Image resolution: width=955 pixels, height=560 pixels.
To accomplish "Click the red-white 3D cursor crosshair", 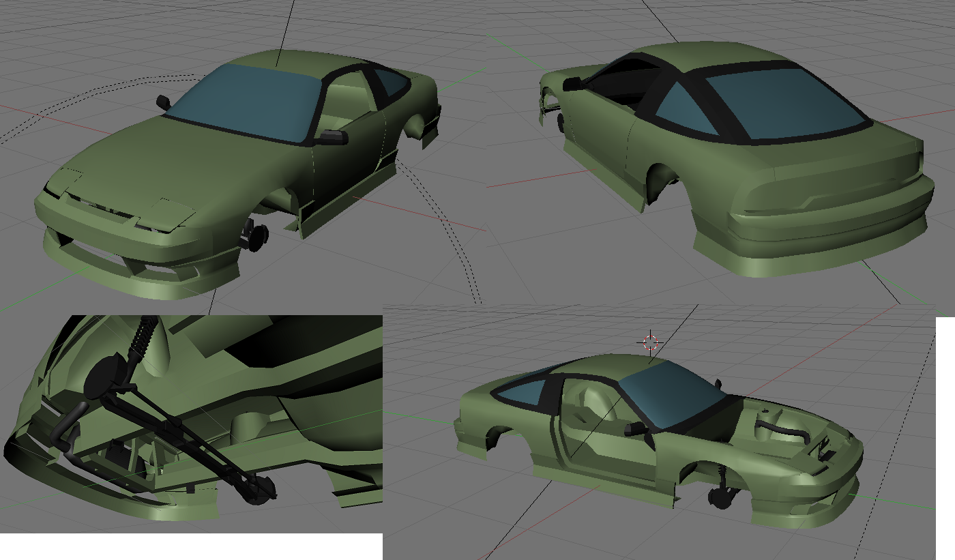I will tap(651, 342).
